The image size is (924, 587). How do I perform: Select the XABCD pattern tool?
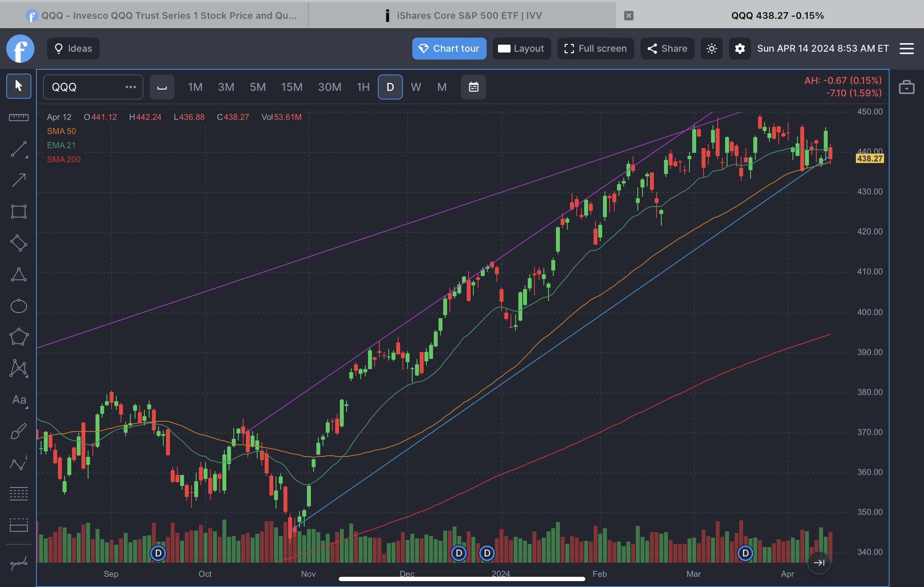(x=18, y=368)
